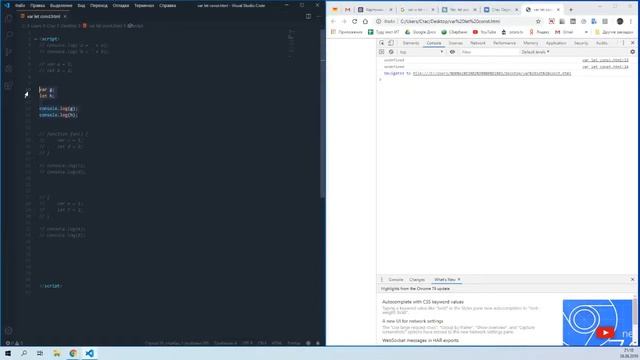Viewport: 640px width, 360px height.
Task: Open the 'Navigated to' file URL link
Action: (x=492, y=73)
